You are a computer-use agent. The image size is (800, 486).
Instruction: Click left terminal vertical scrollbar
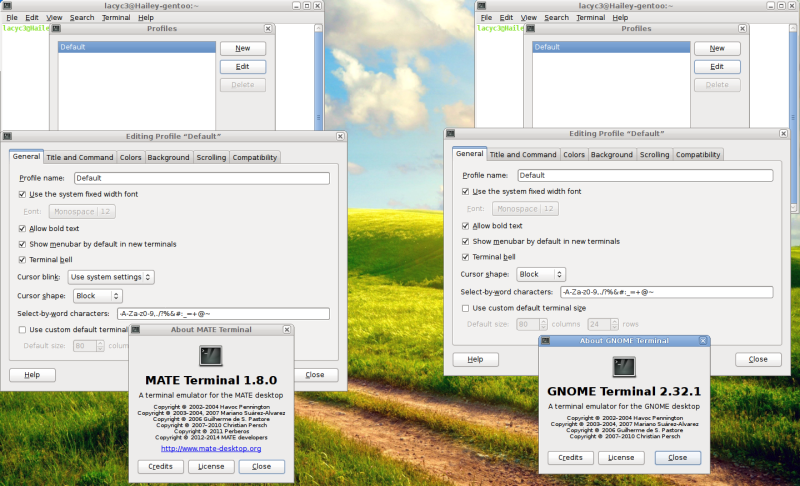tap(318, 76)
